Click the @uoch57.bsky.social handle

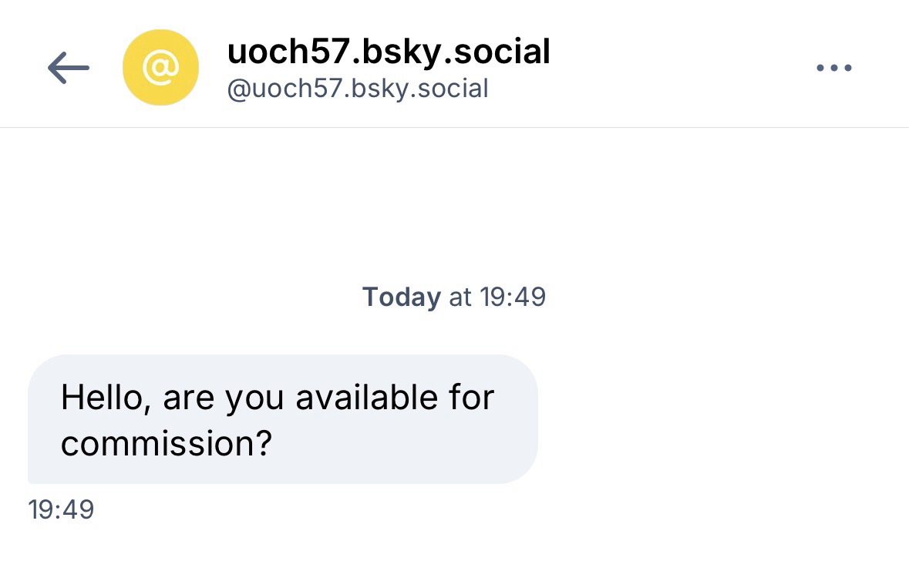coord(358,89)
